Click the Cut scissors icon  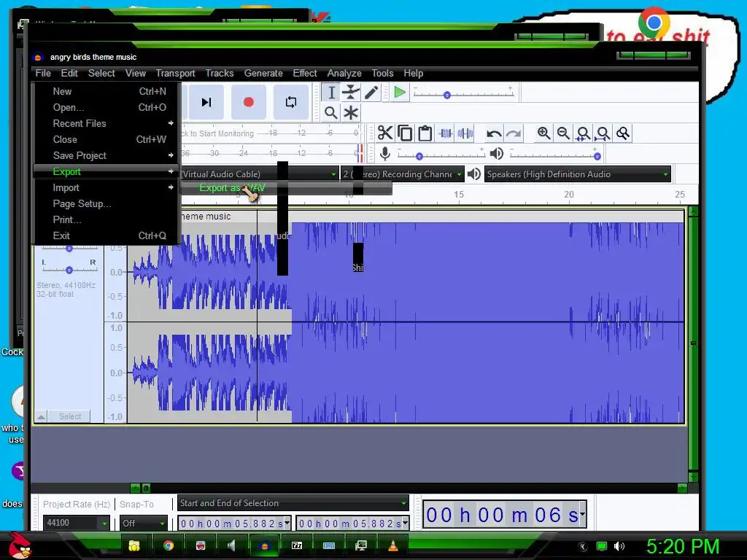pos(385,133)
